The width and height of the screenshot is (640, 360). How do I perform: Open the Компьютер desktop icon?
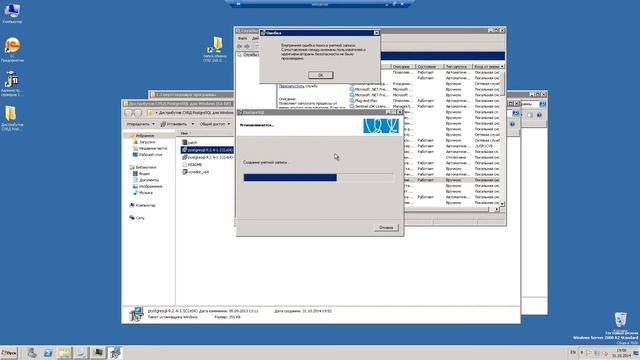tap(12, 13)
